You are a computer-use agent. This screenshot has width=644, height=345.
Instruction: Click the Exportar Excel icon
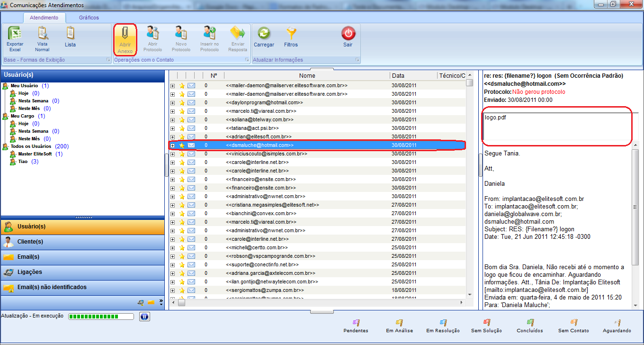pyautogui.click(x=15, y=34)
